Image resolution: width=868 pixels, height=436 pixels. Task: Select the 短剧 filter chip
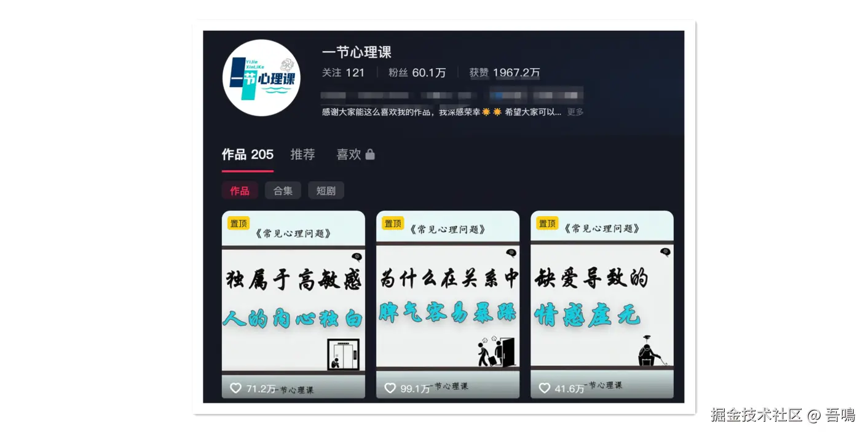326,190
